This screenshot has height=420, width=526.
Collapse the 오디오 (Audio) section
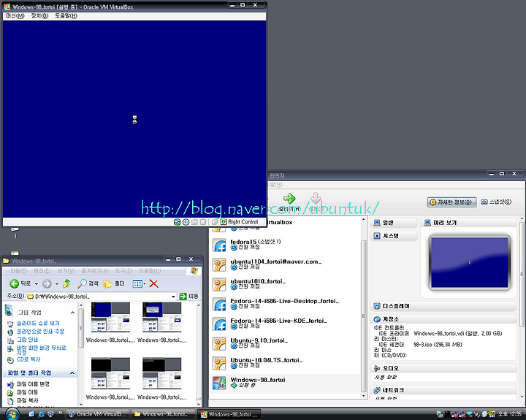[x=443, y=368]
